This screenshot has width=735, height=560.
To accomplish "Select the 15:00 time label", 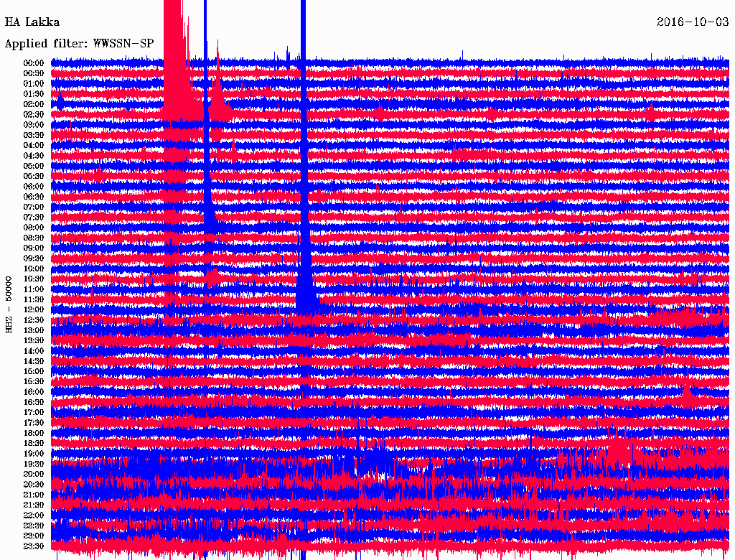I will point(34,371).
